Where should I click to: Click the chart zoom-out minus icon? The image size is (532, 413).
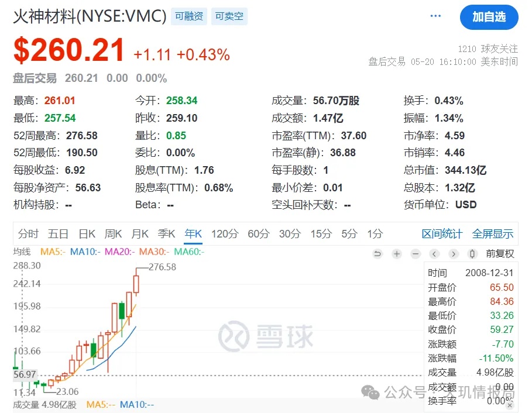coord(416,254)
